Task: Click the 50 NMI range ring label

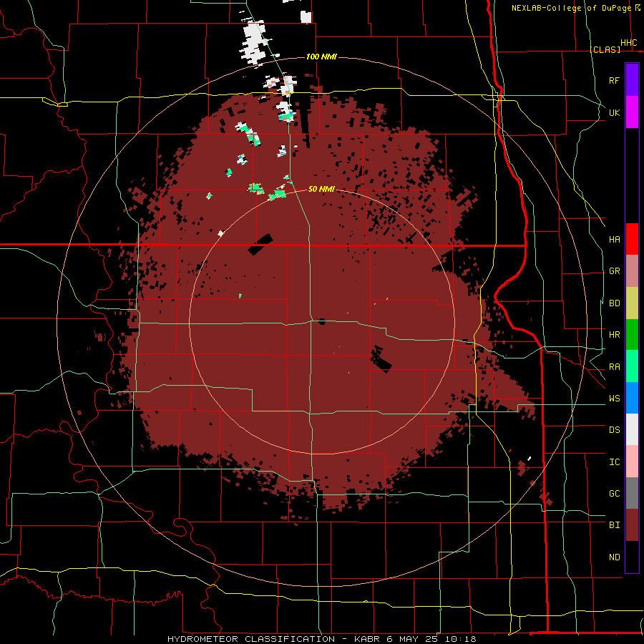Action: tap(321, 189)
